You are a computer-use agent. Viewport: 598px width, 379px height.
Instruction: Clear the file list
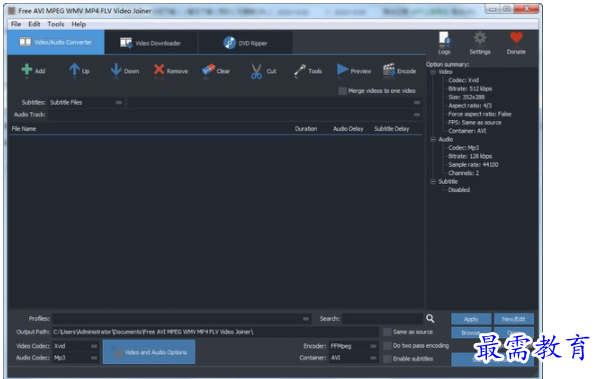click(208, 70)
